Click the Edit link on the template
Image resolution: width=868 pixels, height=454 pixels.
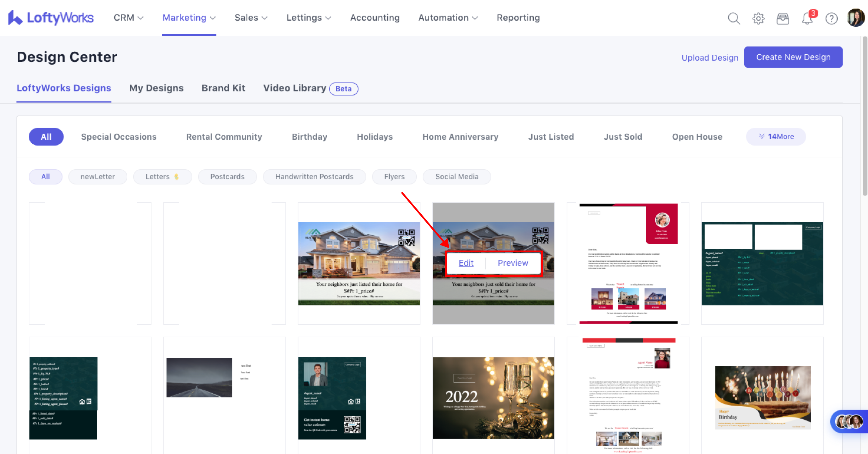466,263
